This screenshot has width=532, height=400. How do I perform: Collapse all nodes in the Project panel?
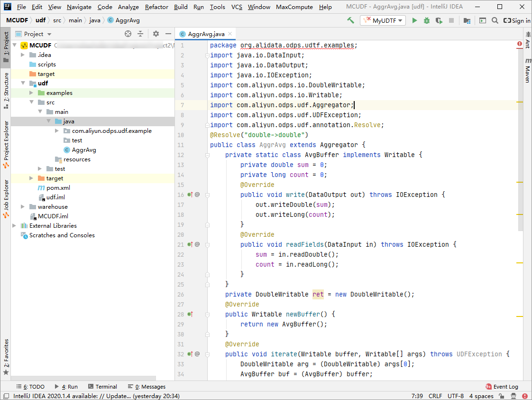pyautogui.click(x=140, y=34)
